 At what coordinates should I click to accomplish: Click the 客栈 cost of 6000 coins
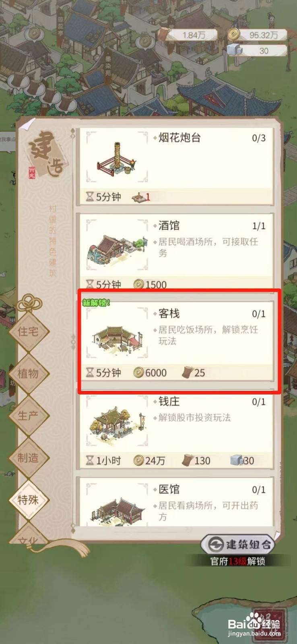tap(150, 373)
